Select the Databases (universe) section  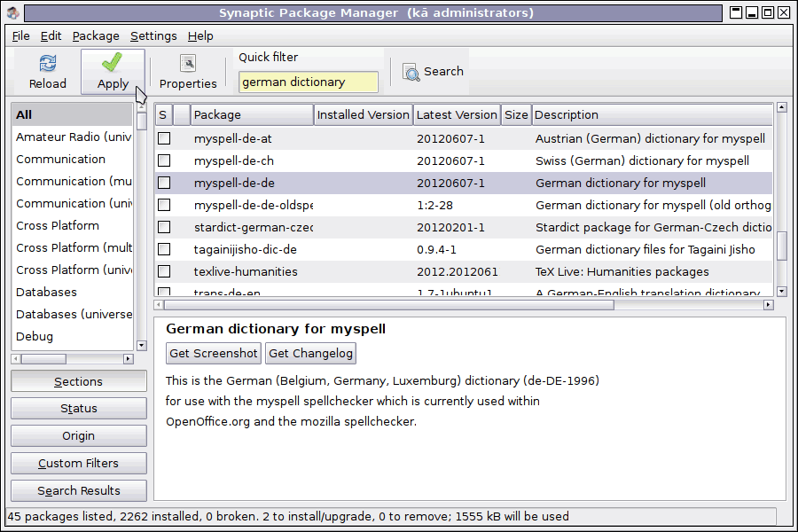click(73, 314)
